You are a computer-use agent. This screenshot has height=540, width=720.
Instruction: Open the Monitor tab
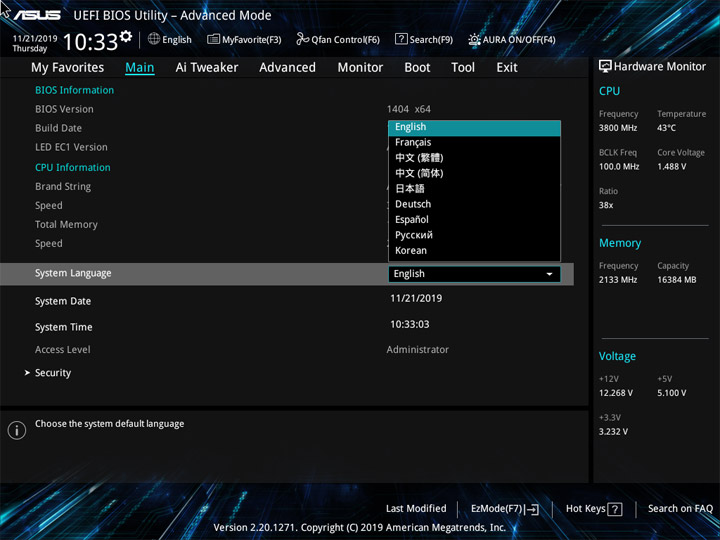[360, 68]
